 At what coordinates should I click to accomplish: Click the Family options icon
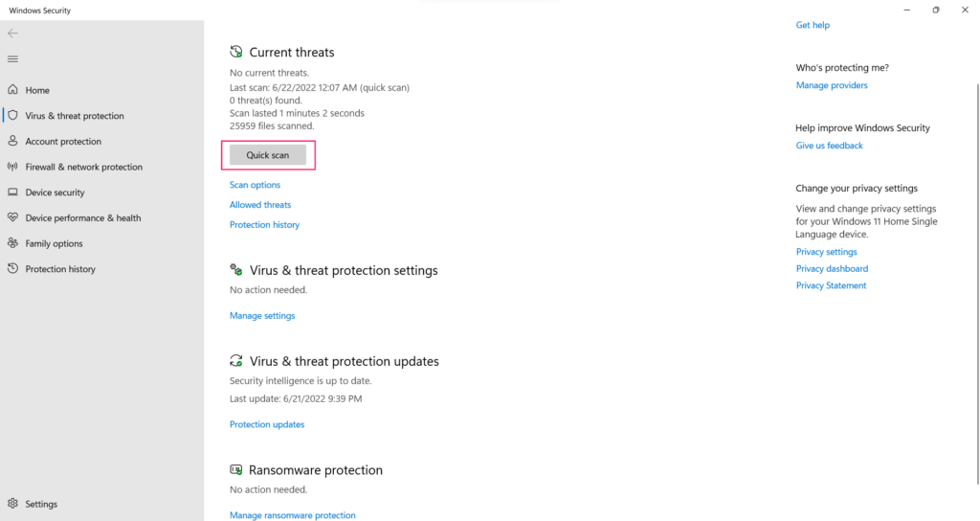pyautogui.click(x=12, y=243)
